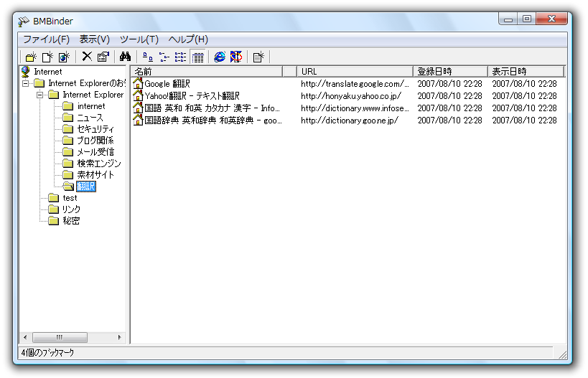588x378 pixels.
Task: Open the Properties toolbar icon
Action: 103,57
